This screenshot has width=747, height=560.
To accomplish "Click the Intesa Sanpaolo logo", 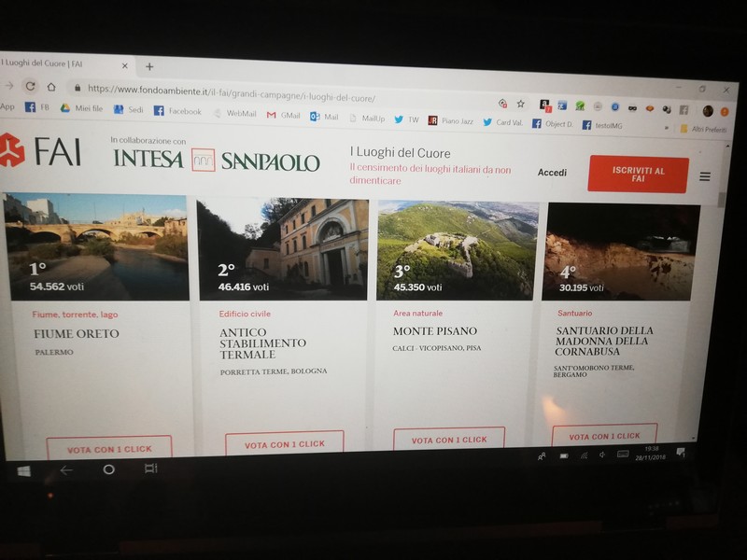I will point(216,160).
